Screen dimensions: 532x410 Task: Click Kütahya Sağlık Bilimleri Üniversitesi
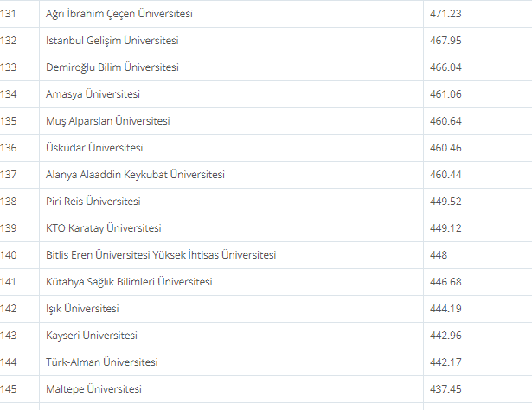pos(129,281)
